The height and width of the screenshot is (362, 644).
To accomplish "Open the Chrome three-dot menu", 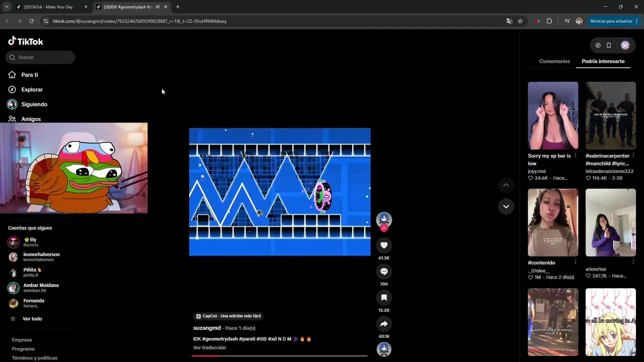I will click(636, 21).
